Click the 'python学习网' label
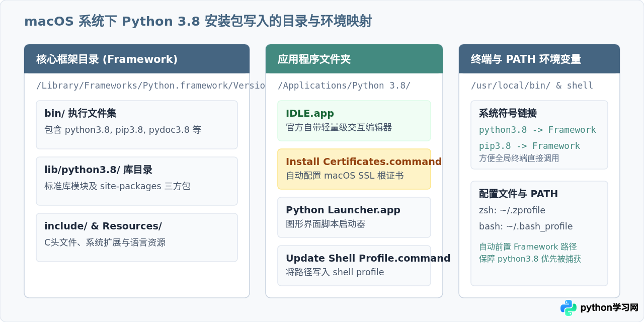Image resolution: width=644 pixels, height=322 pixels. tap(609, 307)
